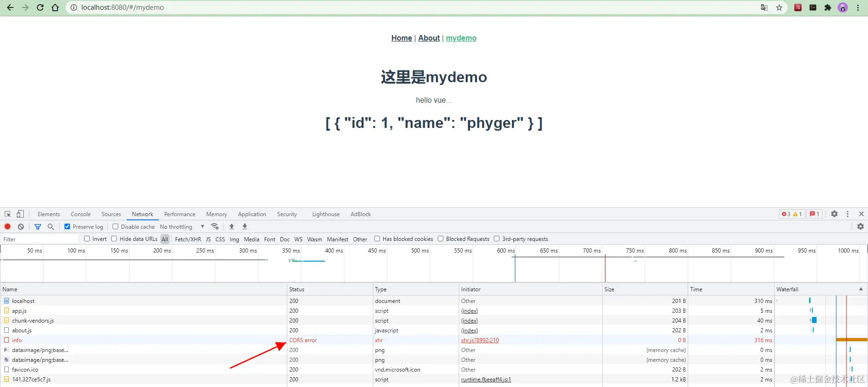Check Hide data URLs checkbox
868x387 pixels.
[114, 239]
